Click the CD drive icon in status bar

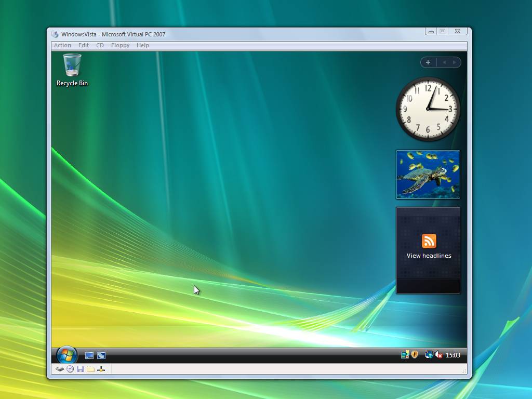70,369
